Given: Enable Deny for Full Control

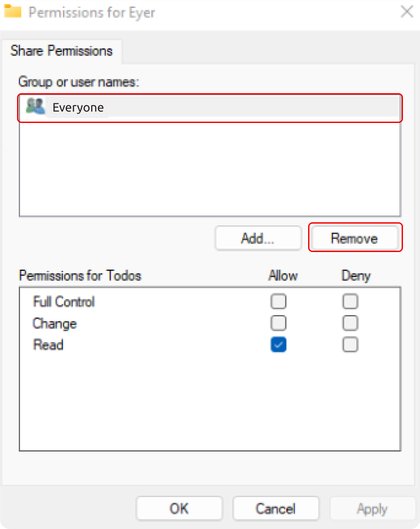Looking at the screenshot, I should [350, 301].
